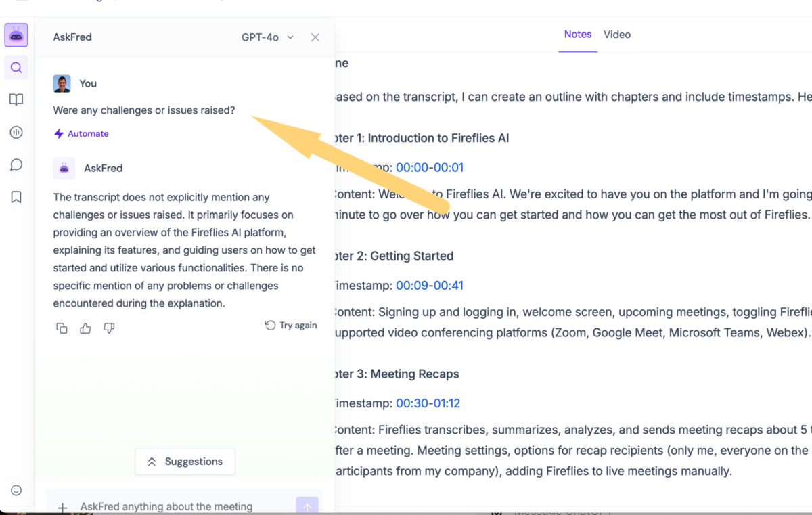This screenshot has width=812, height=515.
Task: Switch to the Video tab
Action: point(616,35)
